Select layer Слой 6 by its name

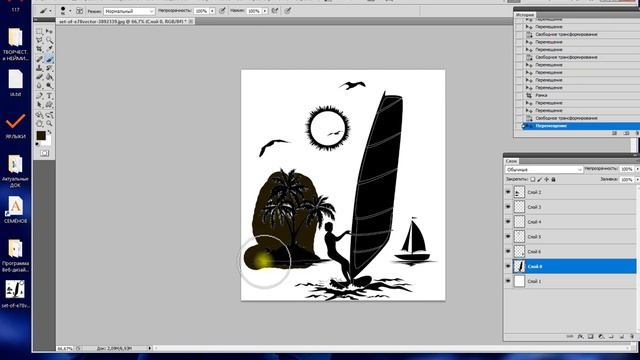[x=534, y=251]
